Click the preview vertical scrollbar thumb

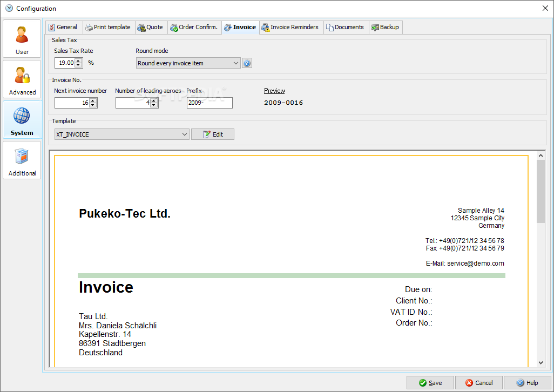tap(541, 191)
